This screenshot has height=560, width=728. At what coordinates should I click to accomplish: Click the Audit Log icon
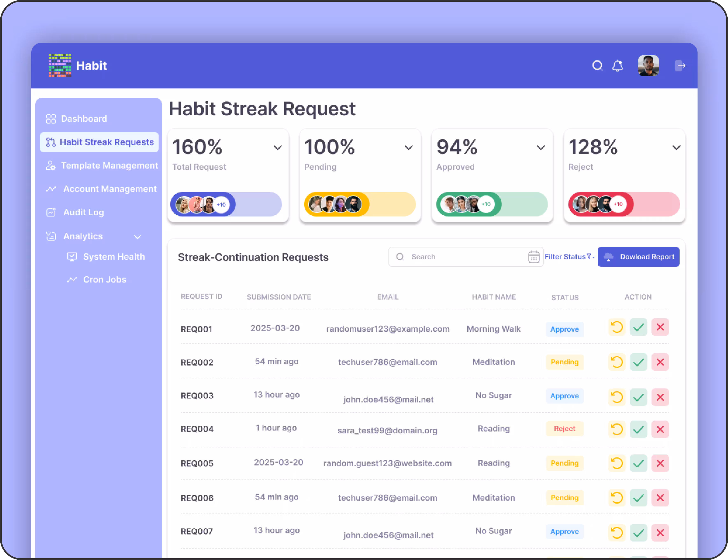point(51,212)
